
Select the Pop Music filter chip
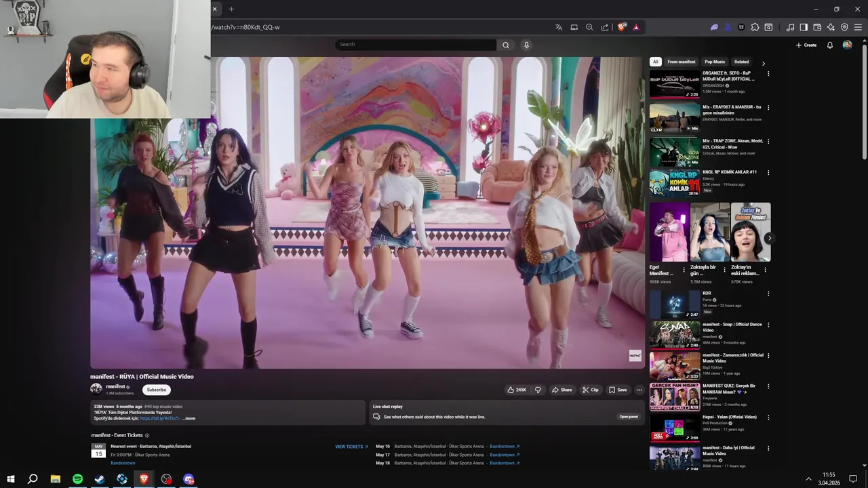pyautogui.click(x=715, y=62)
